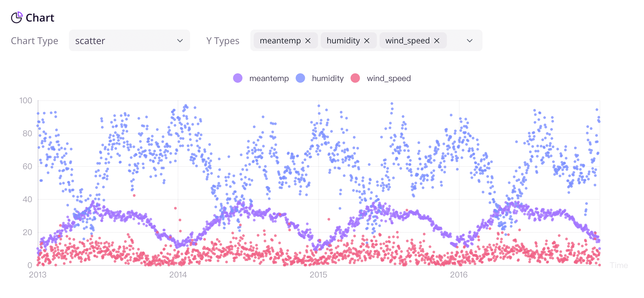
Task: Open the Chart Type scatter dropdown
Action: [x=129, y=41]
